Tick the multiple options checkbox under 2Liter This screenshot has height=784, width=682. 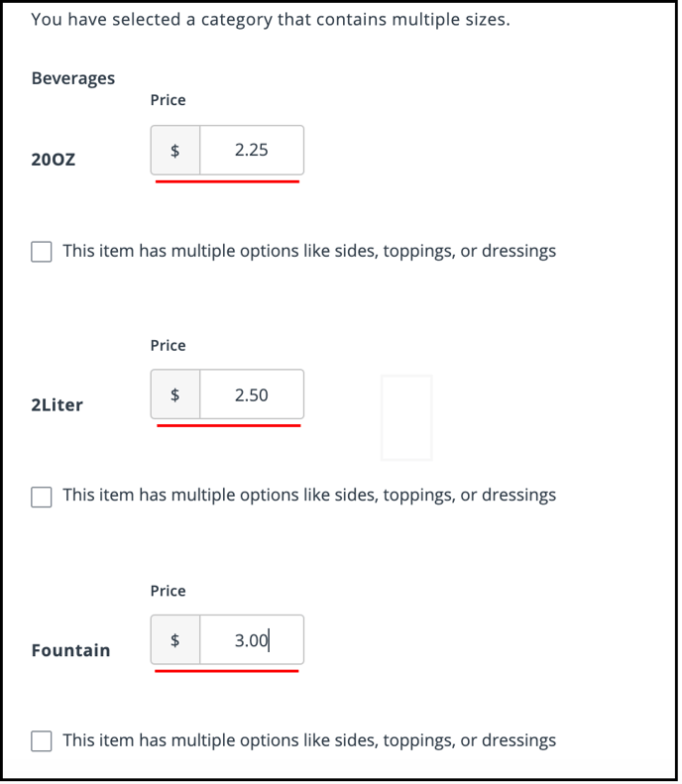[x=42, y=497]
